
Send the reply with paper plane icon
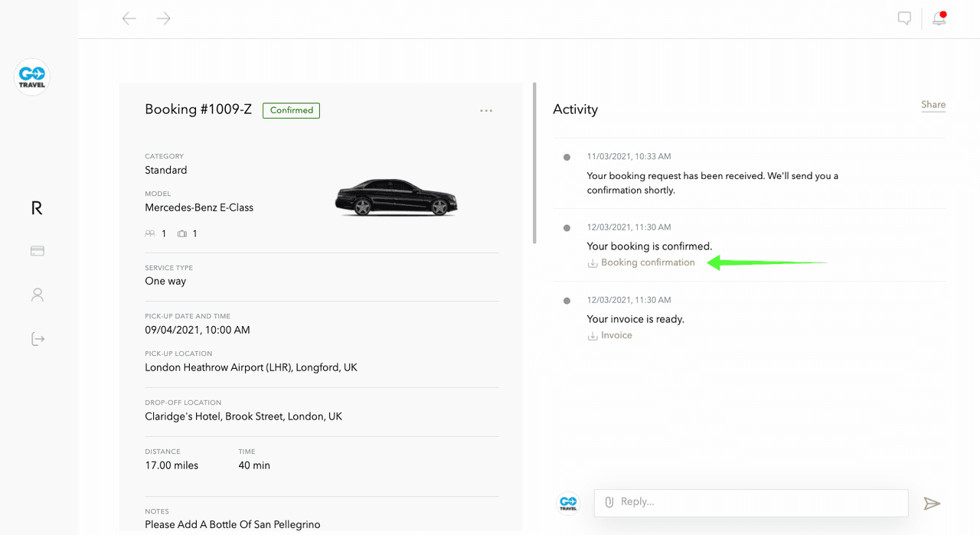(x=931, y=503)
